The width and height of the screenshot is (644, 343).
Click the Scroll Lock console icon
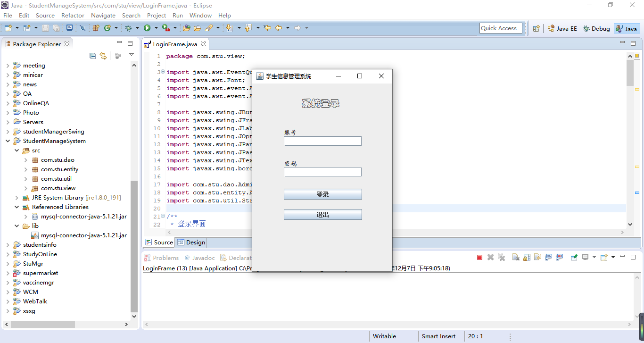coord(527,257)
